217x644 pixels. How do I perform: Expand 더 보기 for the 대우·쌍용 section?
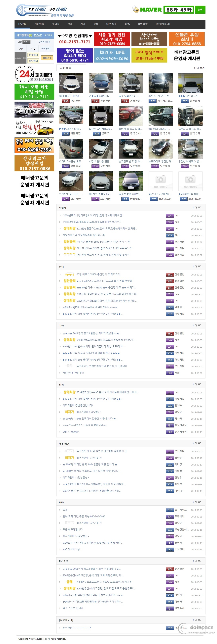tap(197, 443)
